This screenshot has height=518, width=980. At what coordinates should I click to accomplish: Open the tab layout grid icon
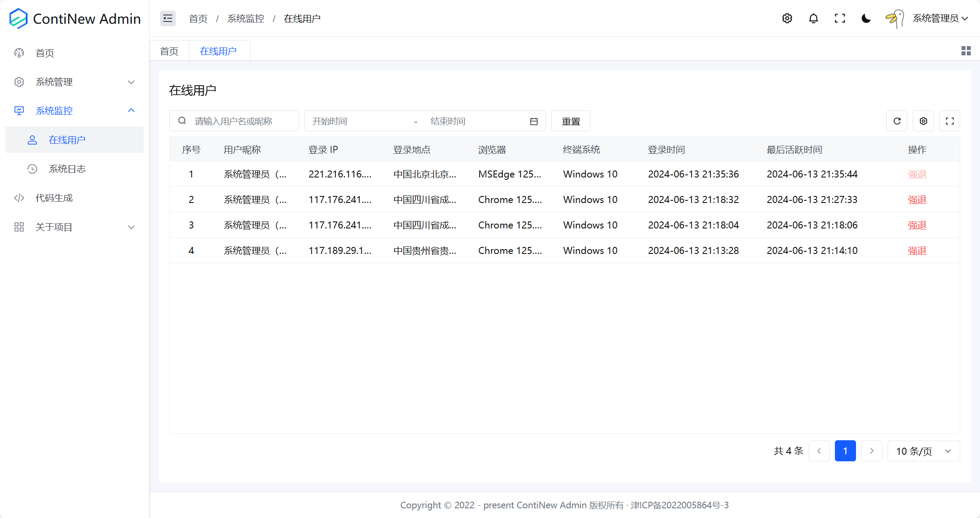tap(965, 51)
